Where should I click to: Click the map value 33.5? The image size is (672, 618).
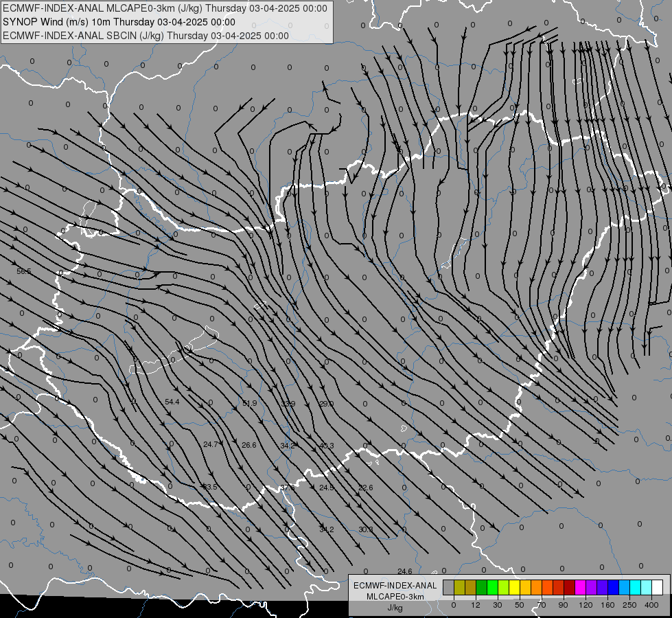(x=210, y=487)
